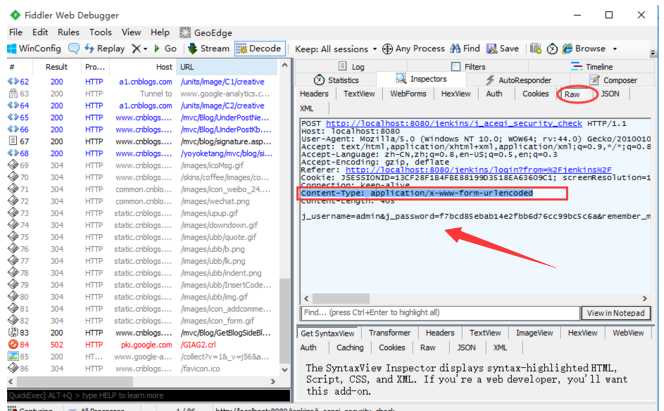Click session list scroll-down arrow
664x411 pixels.
285,369
